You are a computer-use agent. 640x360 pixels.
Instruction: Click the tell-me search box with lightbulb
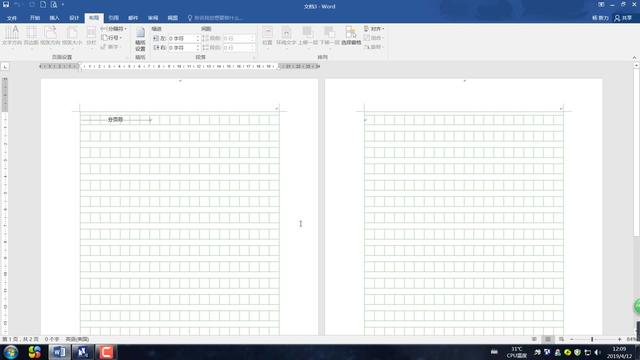(215, 18)
